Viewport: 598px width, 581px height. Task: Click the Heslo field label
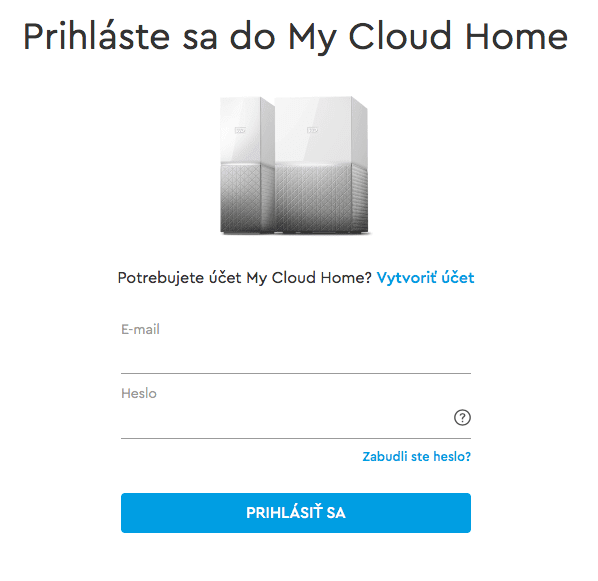pos(139,393)
